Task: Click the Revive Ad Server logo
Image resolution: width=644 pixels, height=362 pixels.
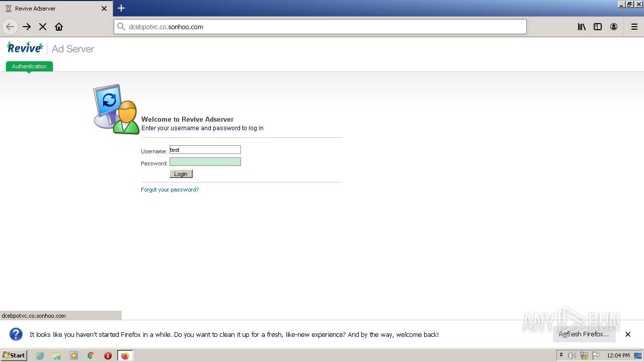Action: [x=50, y=48]
